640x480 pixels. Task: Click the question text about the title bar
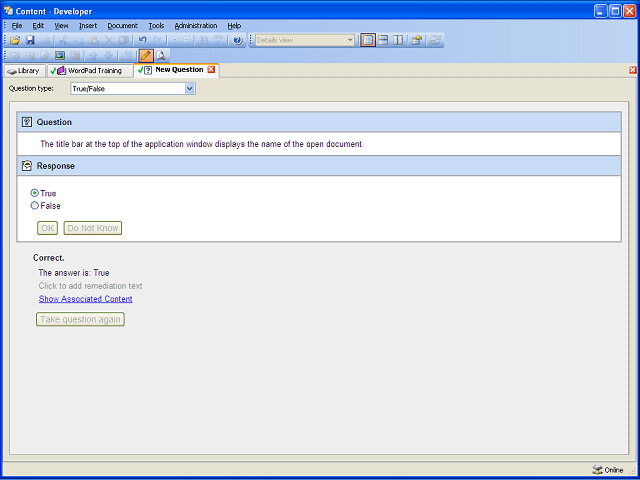pos(202,144)
